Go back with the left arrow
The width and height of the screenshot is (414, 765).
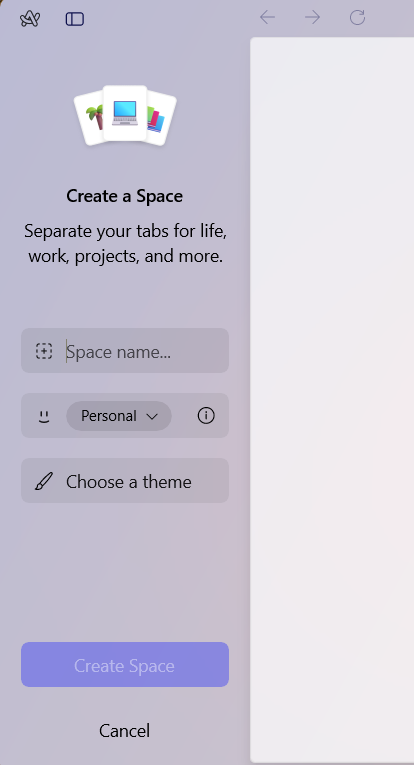pos(267,18)
